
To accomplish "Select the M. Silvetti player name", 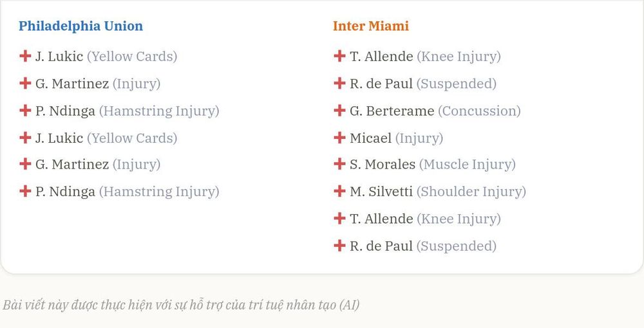I will (381, 192).
